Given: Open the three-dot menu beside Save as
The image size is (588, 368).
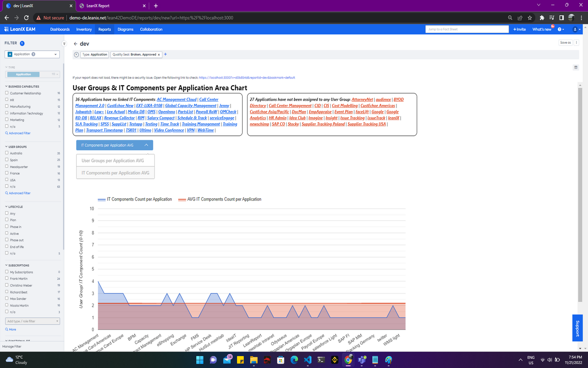Looking at the screenshot, I should click(577, 42).
